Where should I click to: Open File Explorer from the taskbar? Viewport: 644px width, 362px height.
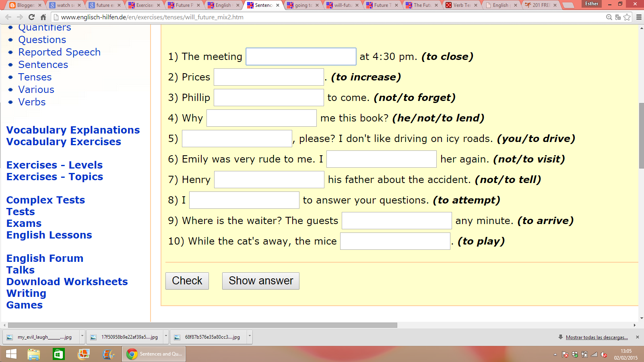click(x=34, y=354)
